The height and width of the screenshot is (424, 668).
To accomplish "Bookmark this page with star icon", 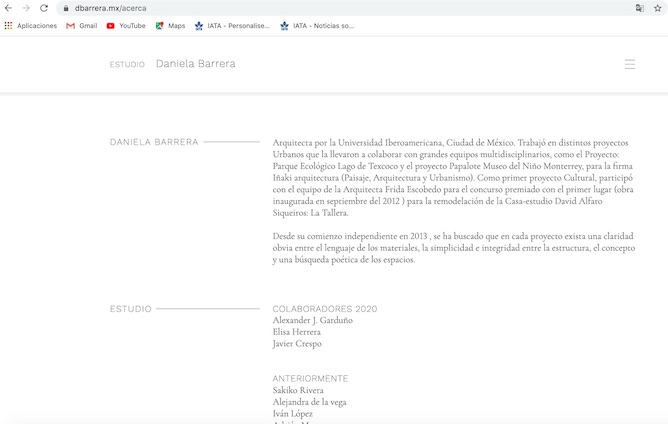I will click(657, 8).
